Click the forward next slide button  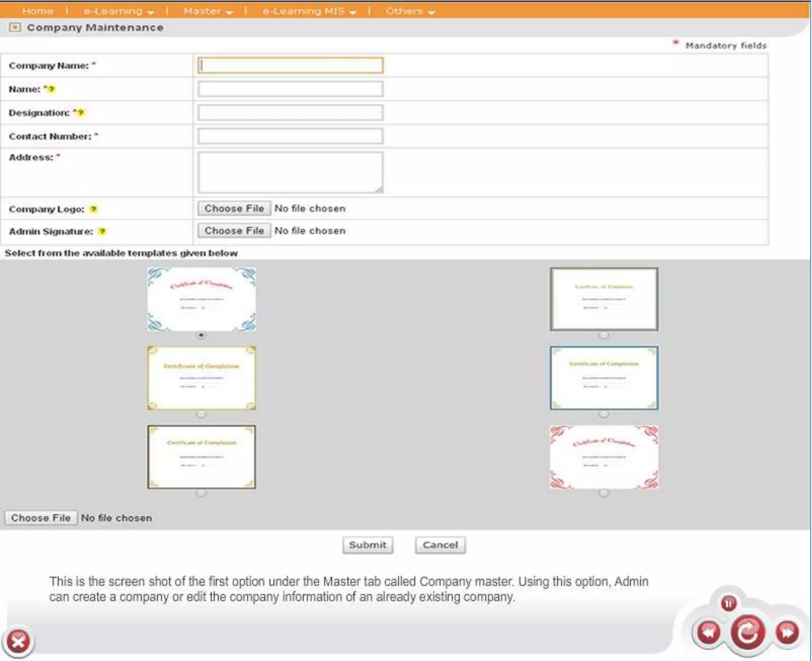pyautogui.click(x=787, y=632)
